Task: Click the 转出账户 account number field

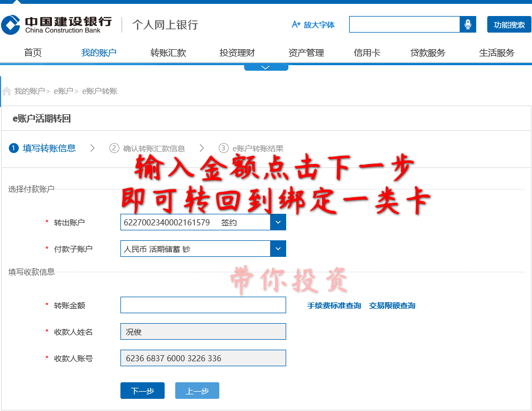Action: point(196,222)
